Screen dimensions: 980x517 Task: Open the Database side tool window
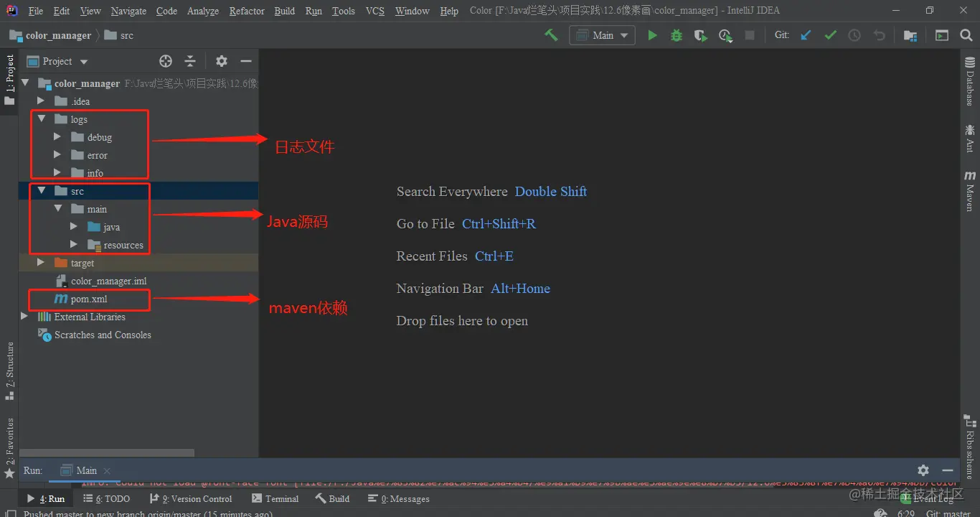pos(970,82)
